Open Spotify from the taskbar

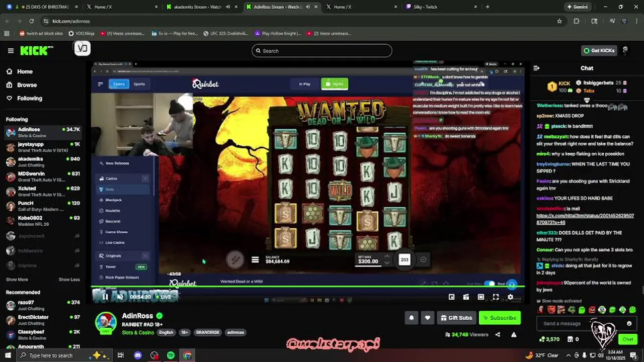(x=171, y=355)
